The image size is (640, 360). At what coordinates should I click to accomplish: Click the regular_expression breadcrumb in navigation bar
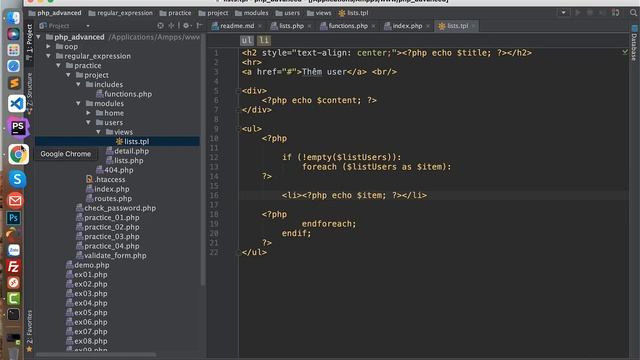coord(120,13)
